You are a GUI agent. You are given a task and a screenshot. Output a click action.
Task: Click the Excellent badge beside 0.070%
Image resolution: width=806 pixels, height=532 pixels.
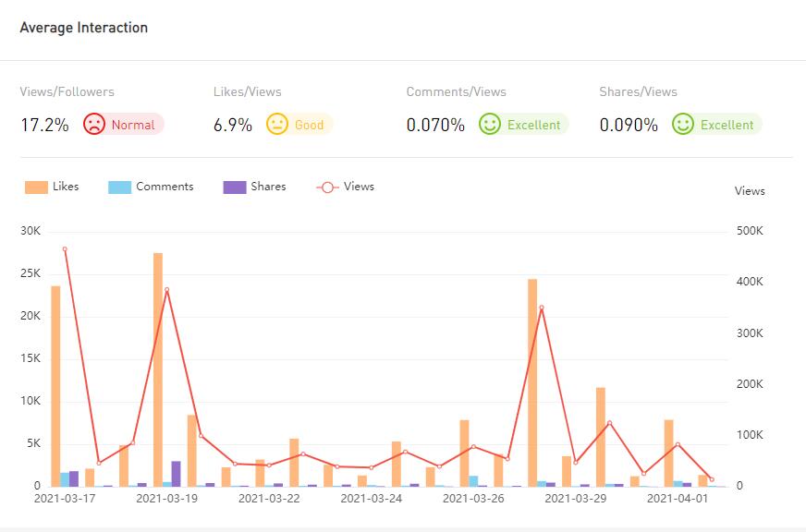click(x=533, y=125)
